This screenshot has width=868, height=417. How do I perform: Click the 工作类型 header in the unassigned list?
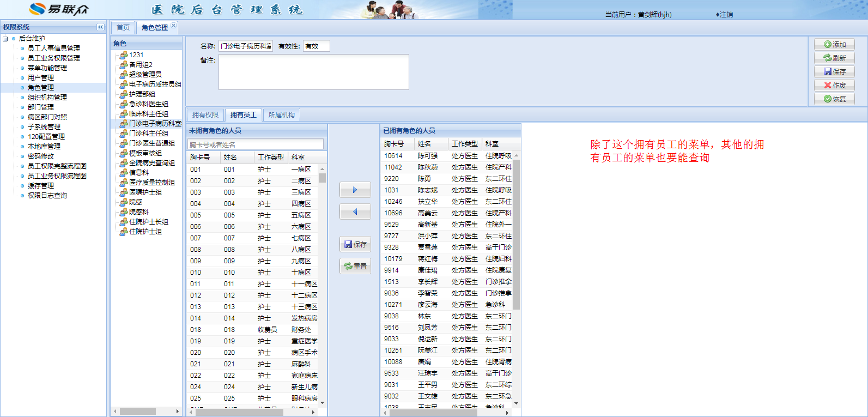point(271,158)
